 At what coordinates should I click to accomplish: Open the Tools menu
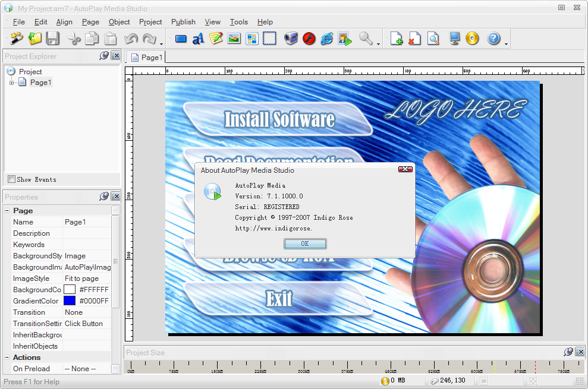239,22
